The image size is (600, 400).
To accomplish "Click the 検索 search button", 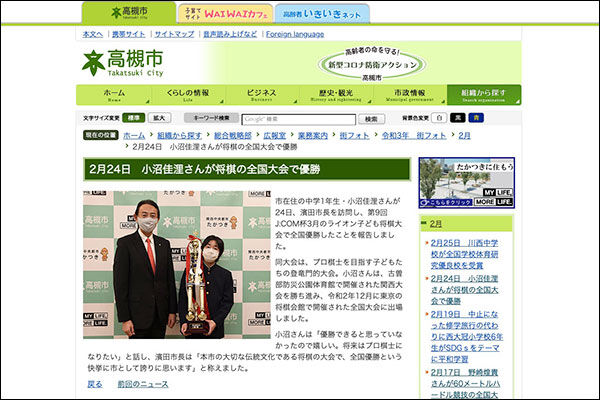I will [x=371, y=119].
